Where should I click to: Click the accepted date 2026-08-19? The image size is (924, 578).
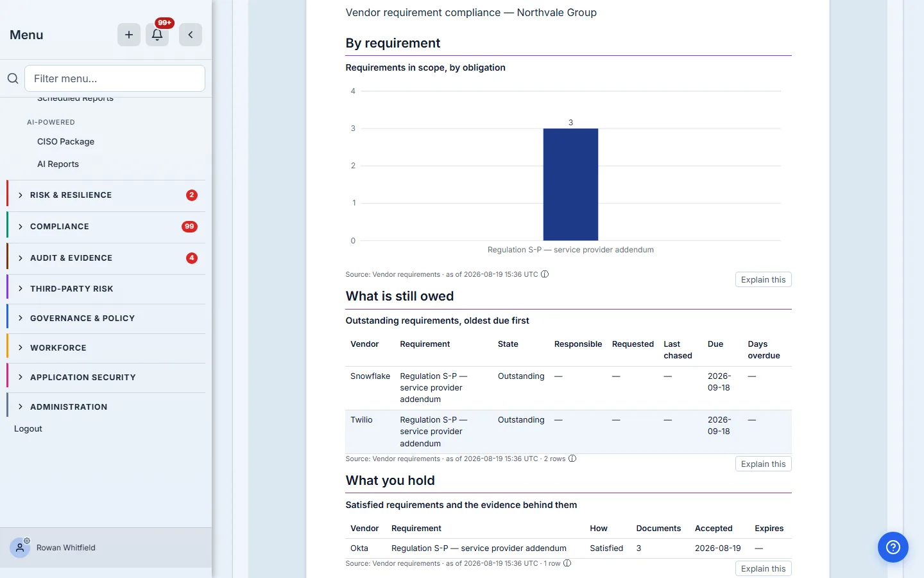(717, 548)
